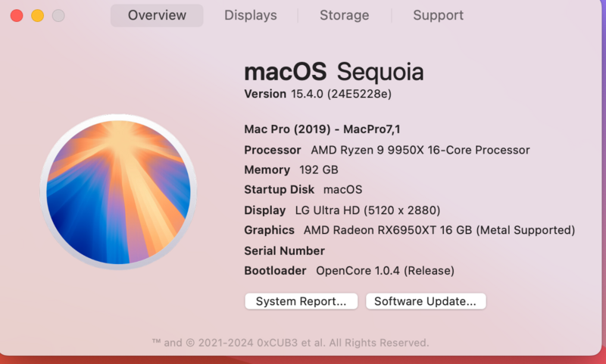The width and height of the screenshot is (606, 364).
Task: Click the Memory 192 GB entry
Action: 291,170
